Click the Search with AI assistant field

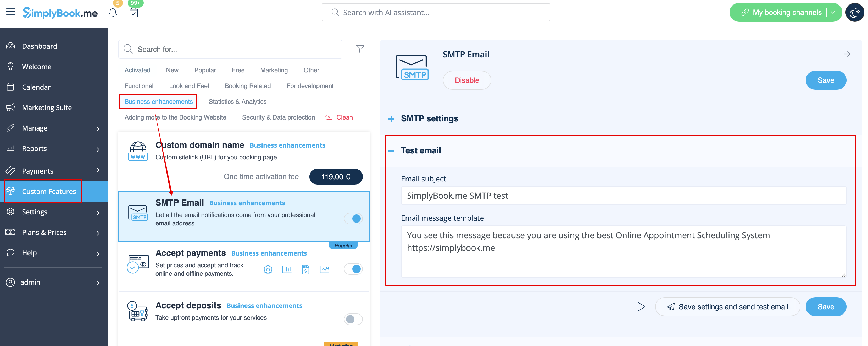[436, 13]
